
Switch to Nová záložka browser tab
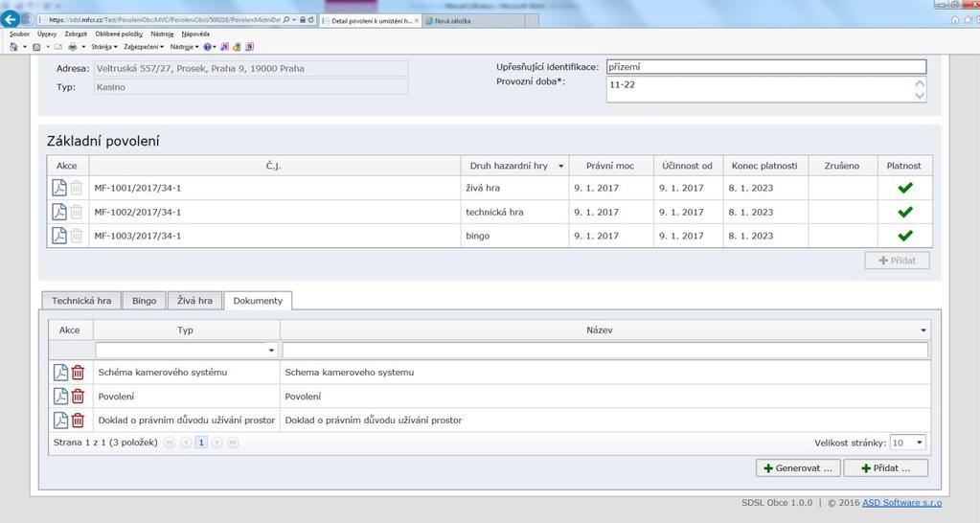[475, 21]
